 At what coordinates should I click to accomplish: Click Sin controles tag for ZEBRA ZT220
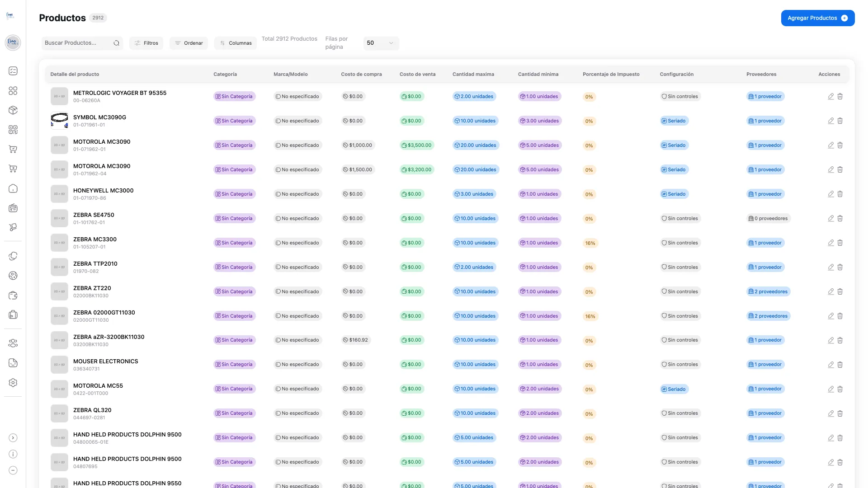pyautogui.click(x=680, y=291)
